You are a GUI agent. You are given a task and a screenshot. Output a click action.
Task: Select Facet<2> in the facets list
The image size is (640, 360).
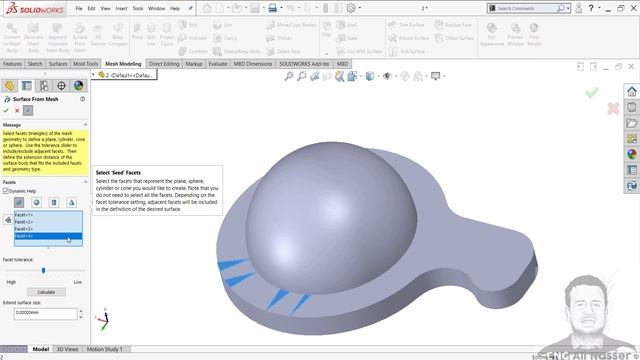tap(48, 222)
